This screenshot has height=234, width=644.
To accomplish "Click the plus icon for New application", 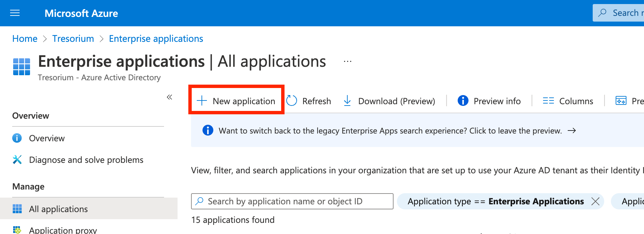I will [202, 101].
